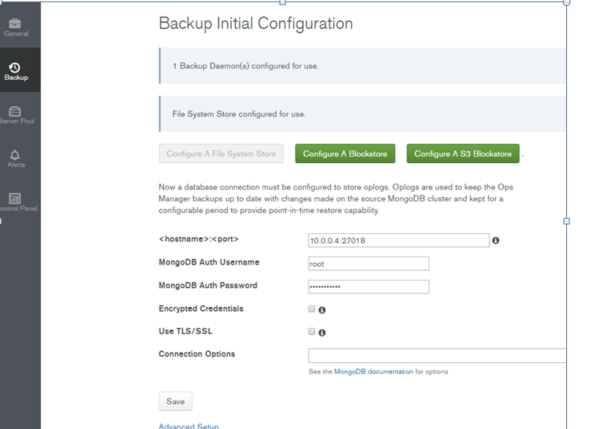Toggle the Use TLS/SSL checkbox
Screen dimensions: 589x429
tap(311, 331)
